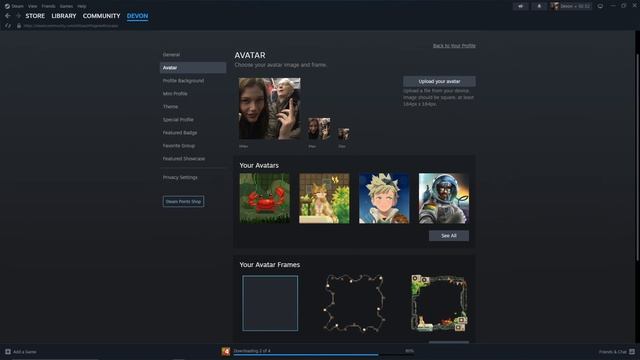This screenshot has width=640, height=360.
Task: Open the Games menu
Action: click(x=66, y=6)
